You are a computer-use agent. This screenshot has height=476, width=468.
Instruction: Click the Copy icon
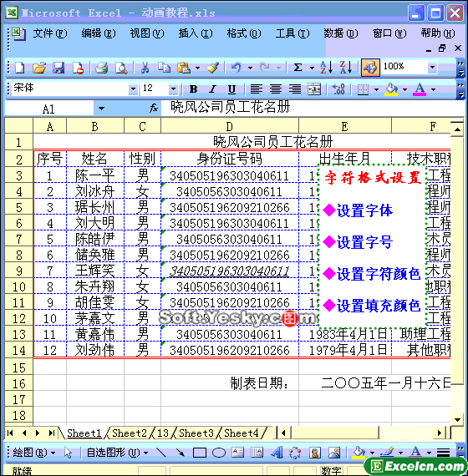pyautogui.click(x=164, y=68)
